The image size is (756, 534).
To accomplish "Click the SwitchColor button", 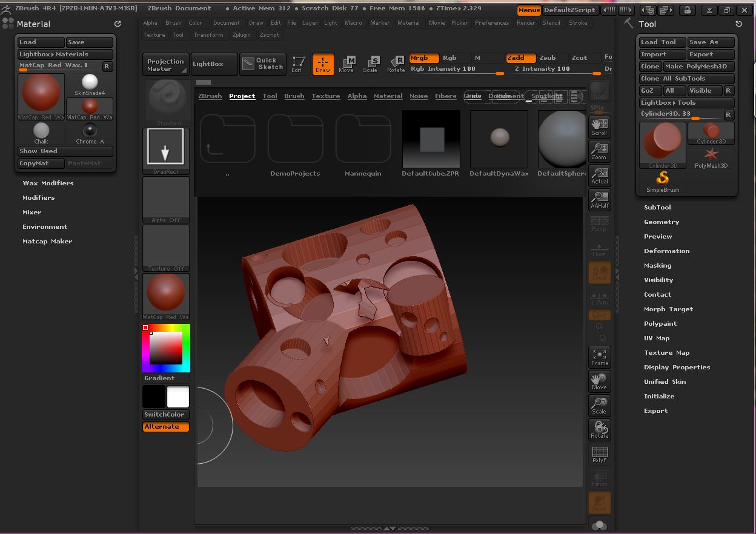I will 166,415.
